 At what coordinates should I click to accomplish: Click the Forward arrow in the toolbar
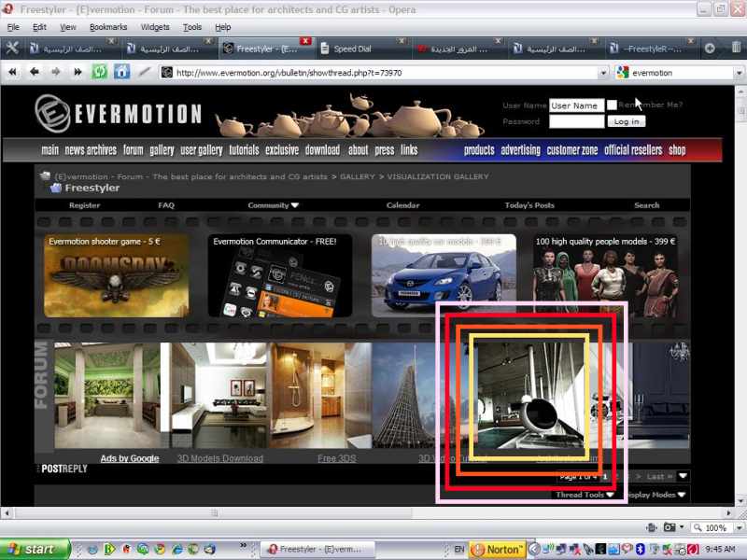click(x=56, y=73)
